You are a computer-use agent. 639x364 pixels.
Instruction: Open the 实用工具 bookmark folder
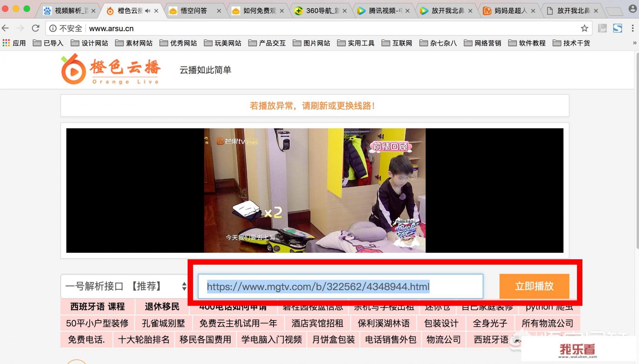click(x=356, y=43)
